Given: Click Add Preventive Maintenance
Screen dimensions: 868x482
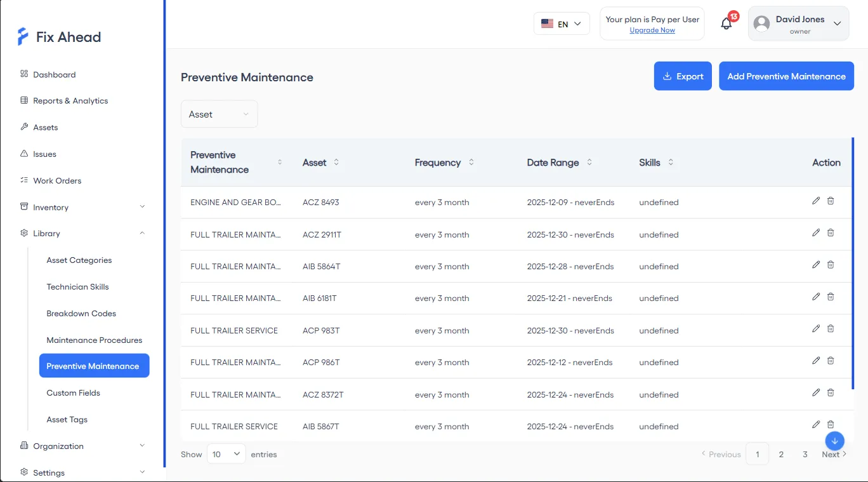Looking at the screenshot, I should click(786, 76).
